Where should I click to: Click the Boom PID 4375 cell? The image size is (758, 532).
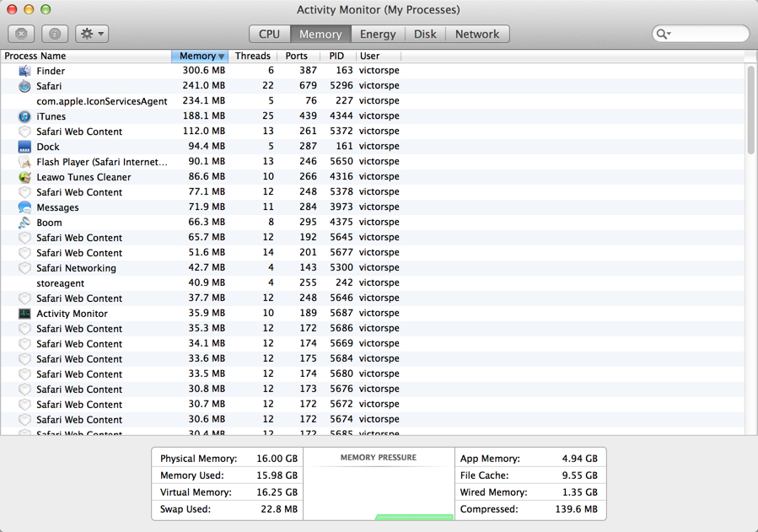(x=341, y=223)
